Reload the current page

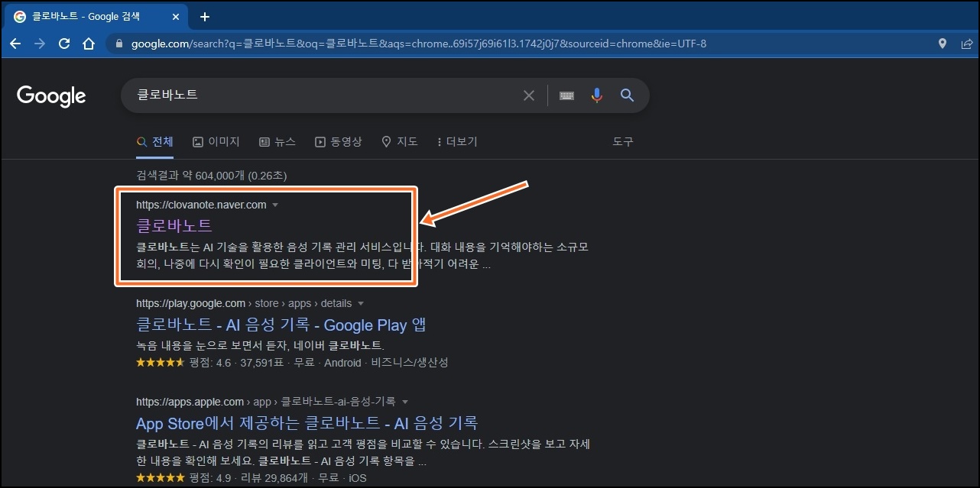(64, 44)
